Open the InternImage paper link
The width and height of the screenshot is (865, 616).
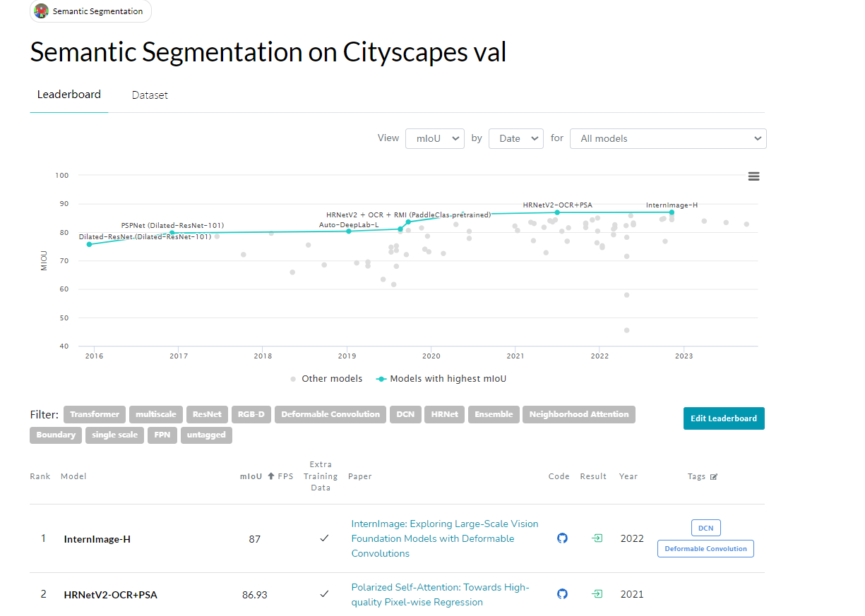tap(445, 538)
